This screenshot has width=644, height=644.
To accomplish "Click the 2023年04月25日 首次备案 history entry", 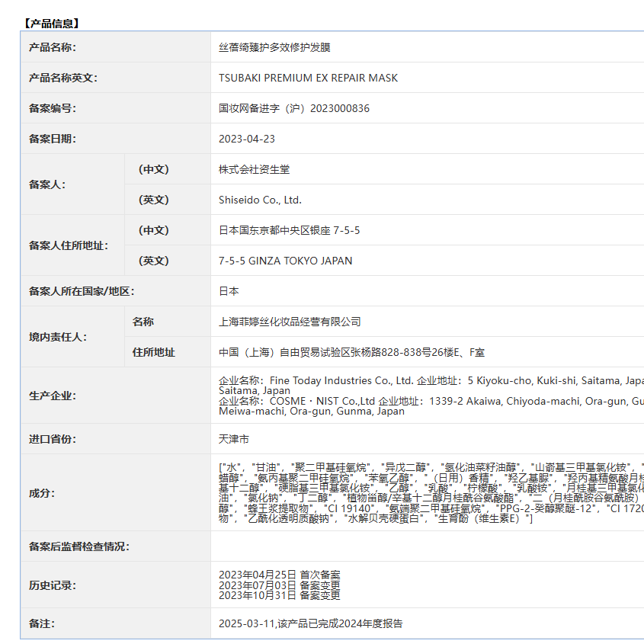I will click(279, 575).
